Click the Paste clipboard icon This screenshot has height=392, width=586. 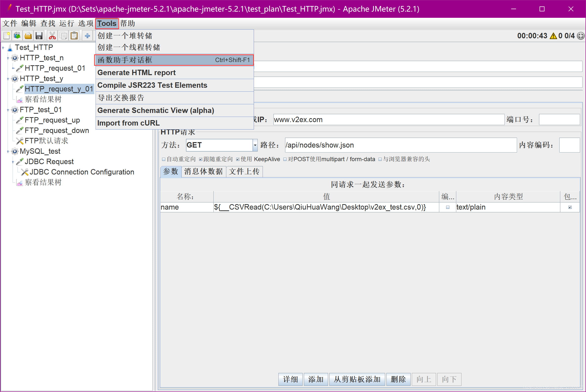coord(74,36)
